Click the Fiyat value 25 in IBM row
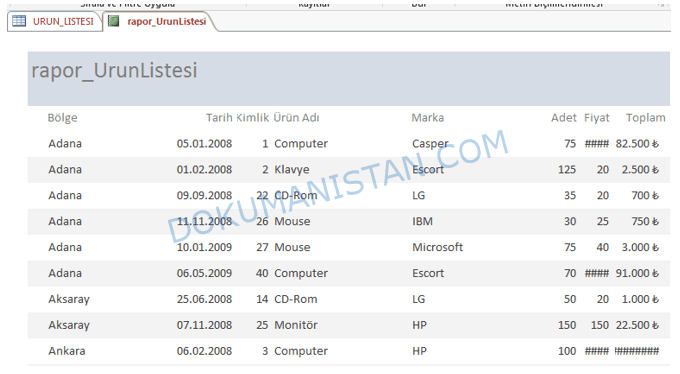 [x=602, y=222]
